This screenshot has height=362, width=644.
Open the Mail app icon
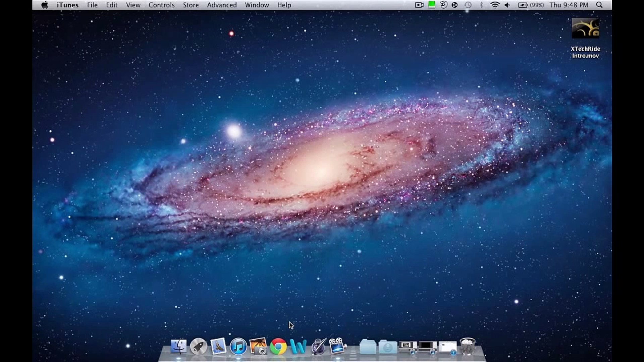tap(219, 347)
